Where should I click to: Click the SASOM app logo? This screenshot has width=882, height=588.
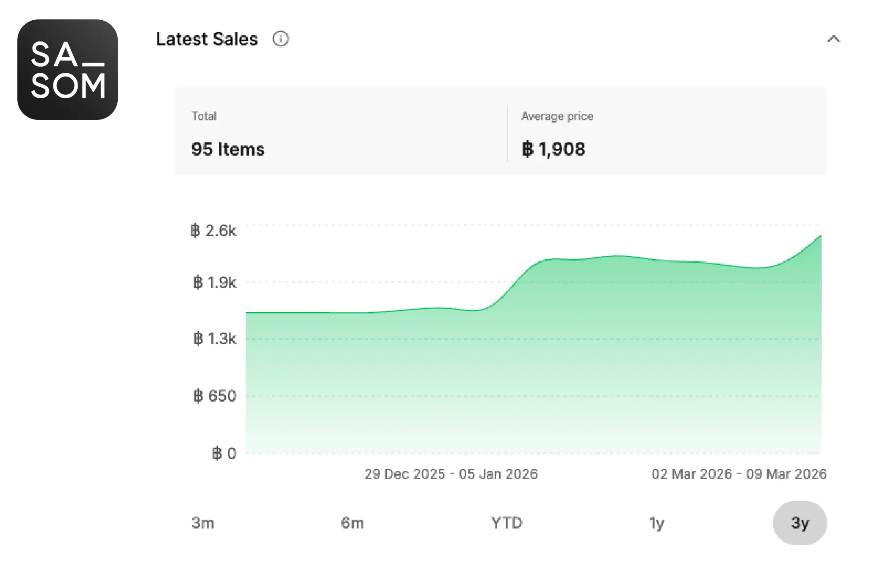pos(67,70)
